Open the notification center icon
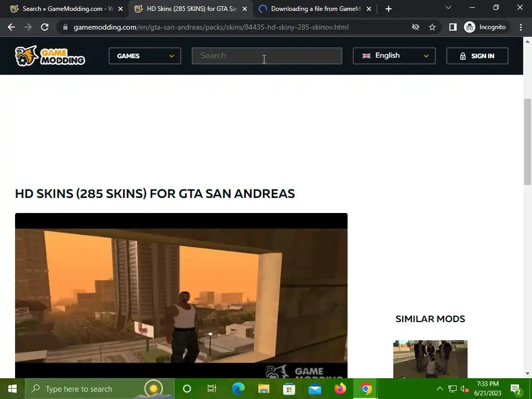The width and height of the screenshot is (532, 399). tap(516, 389)
